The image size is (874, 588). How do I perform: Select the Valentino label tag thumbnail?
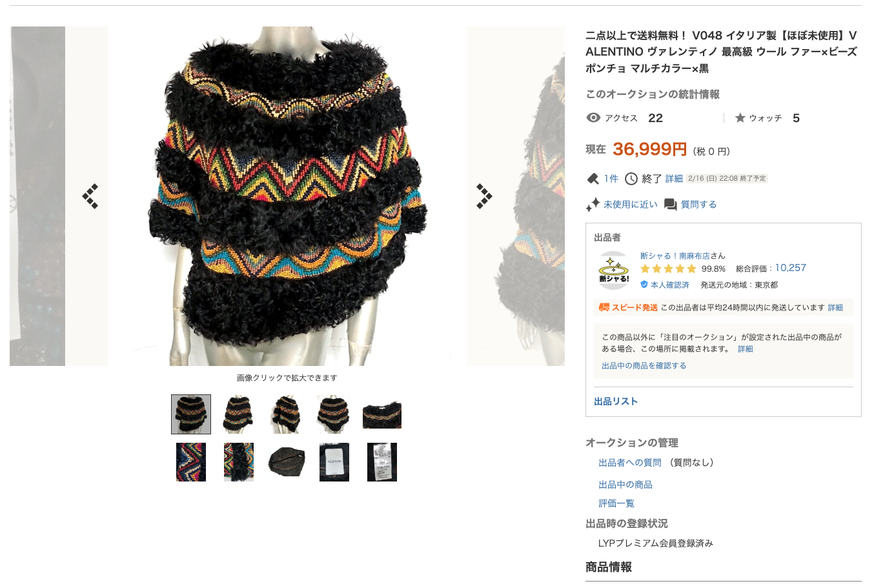tap(334, 462)
